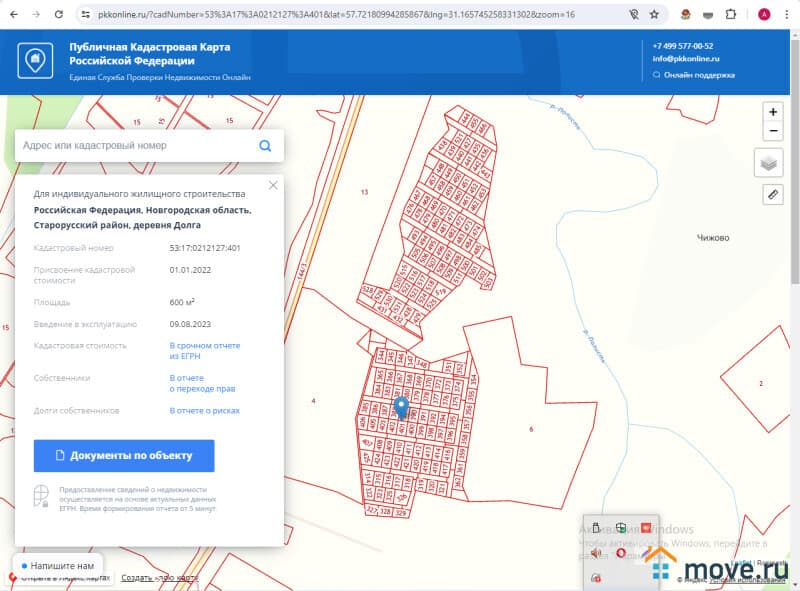The height and width of the screenshot is (591, 800).
Task: Click the 'Публичная Кадастровая Карта' site title
Action: tap(150, 54)
